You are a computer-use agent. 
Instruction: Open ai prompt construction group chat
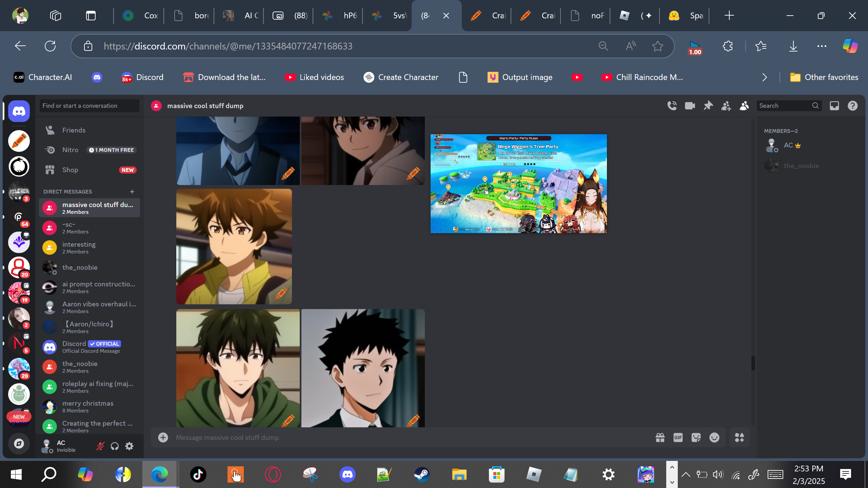tap(90, 287)
